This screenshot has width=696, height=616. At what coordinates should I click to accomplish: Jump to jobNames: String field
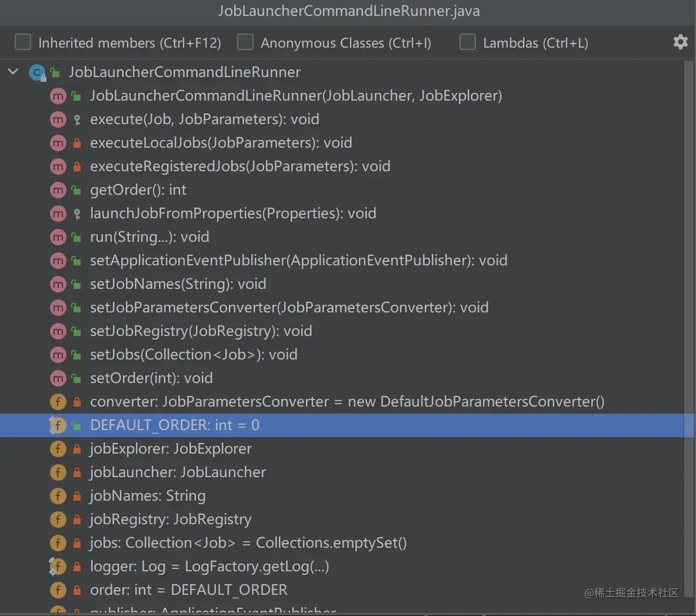pos(148,496)
